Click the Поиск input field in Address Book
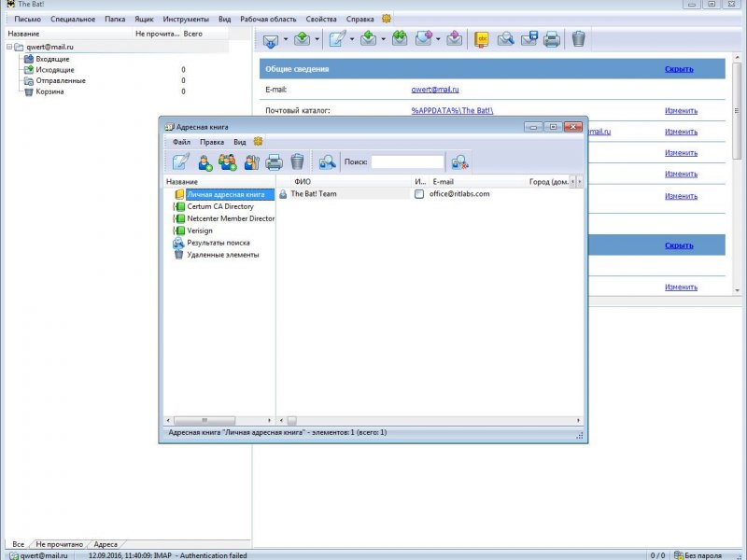This screenshot has width=747, height=560. click(408, 161)
